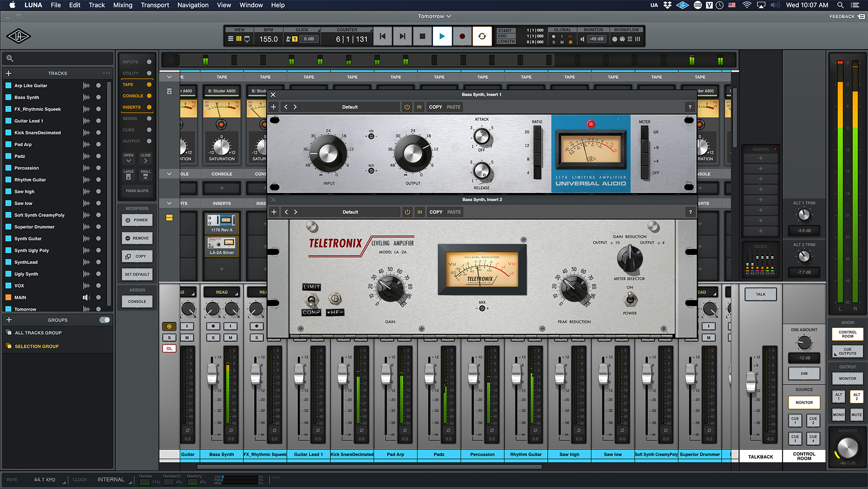Open track search with the magnifier icon
This screenshot has height=489, width=868.
coord(10,58)
